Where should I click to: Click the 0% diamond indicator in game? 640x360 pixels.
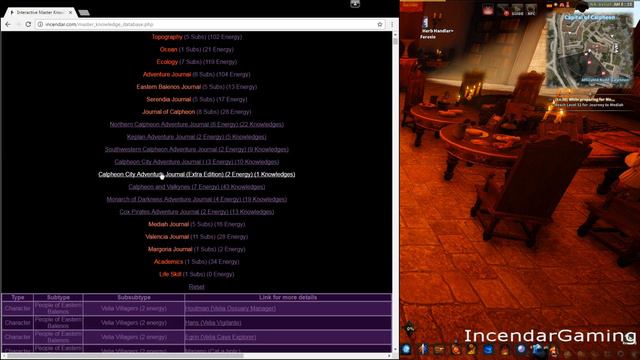[x=410, y=329]
